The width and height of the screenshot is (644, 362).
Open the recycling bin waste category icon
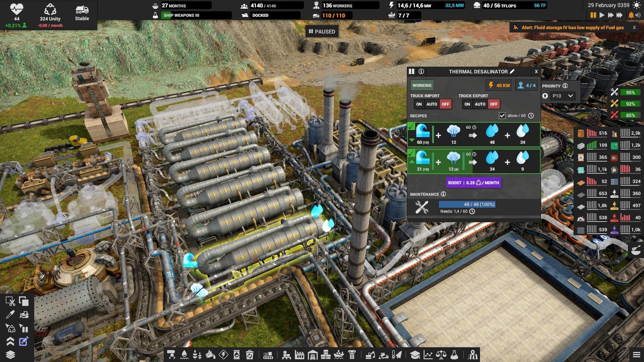point(250,355)
